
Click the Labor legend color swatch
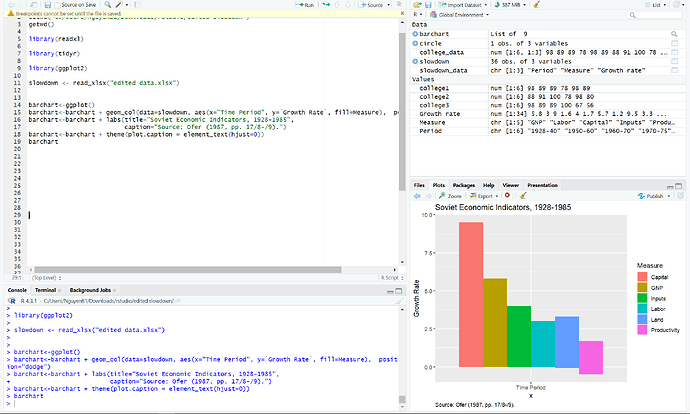(642, 309)
